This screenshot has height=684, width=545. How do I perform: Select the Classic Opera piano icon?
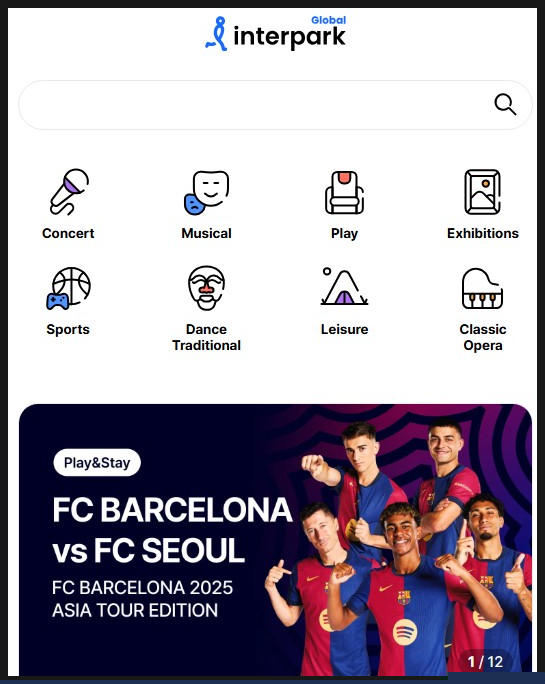click(482, 288)
